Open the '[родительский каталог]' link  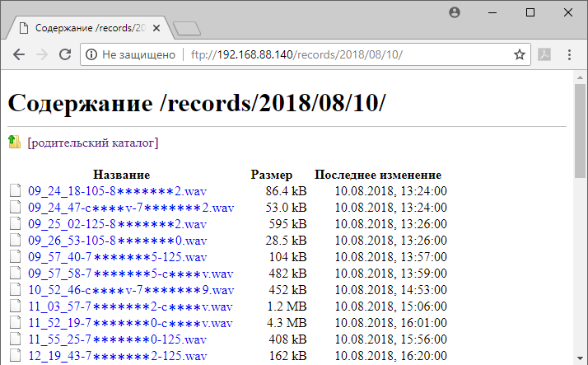[x=92, y=143]
